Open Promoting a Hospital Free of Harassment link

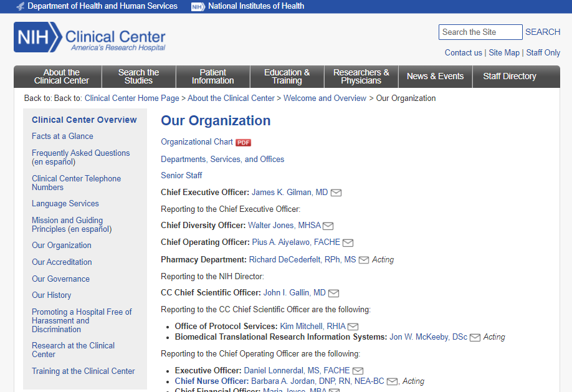point(82,320)
